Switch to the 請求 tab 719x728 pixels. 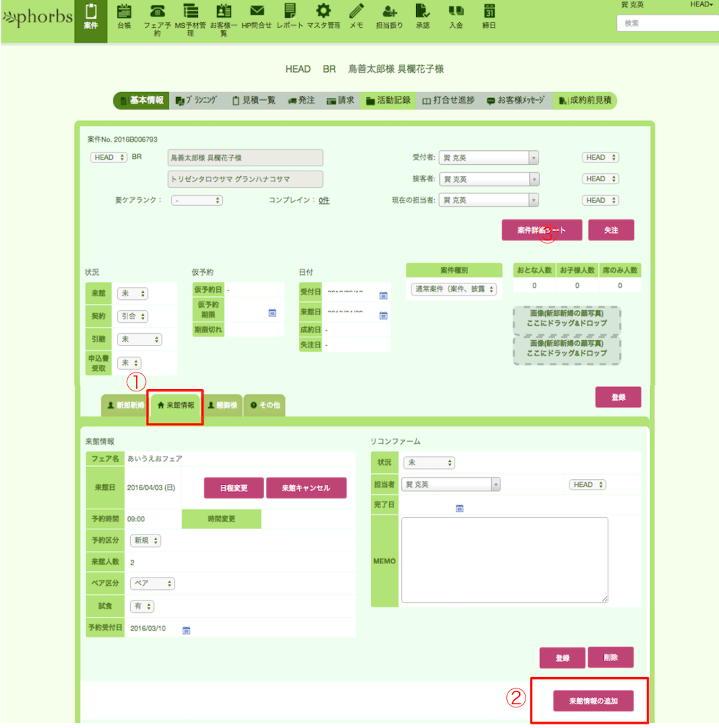pos(340,100)
